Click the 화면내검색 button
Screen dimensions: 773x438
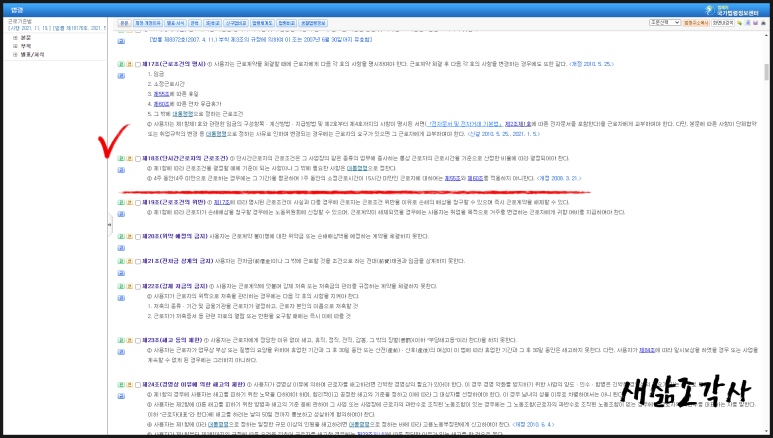click(723, 23)
